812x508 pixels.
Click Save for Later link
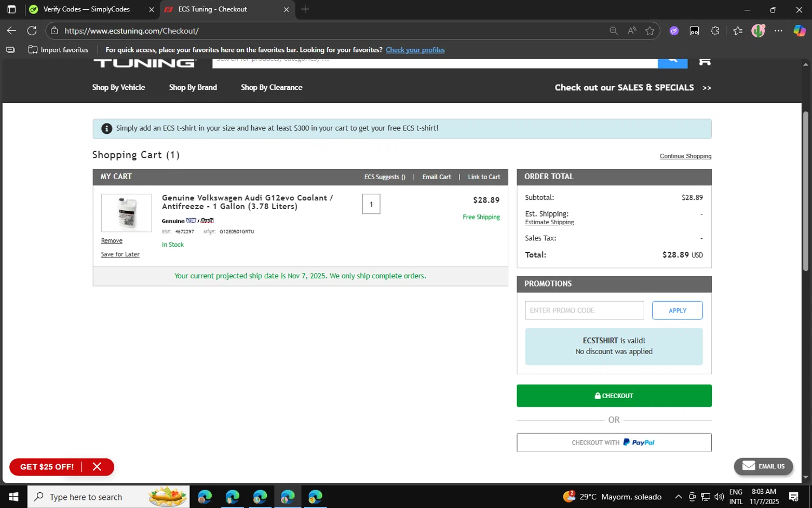tap(120, 255)
